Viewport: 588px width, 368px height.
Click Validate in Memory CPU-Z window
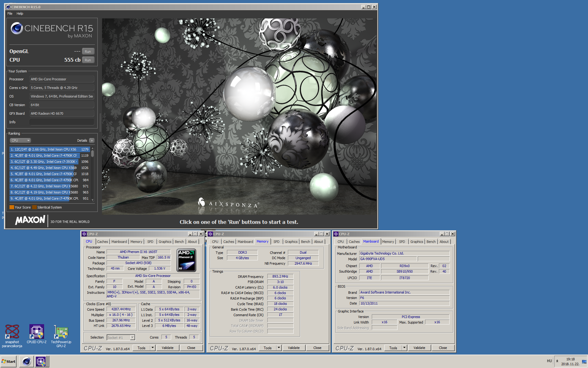294,348
